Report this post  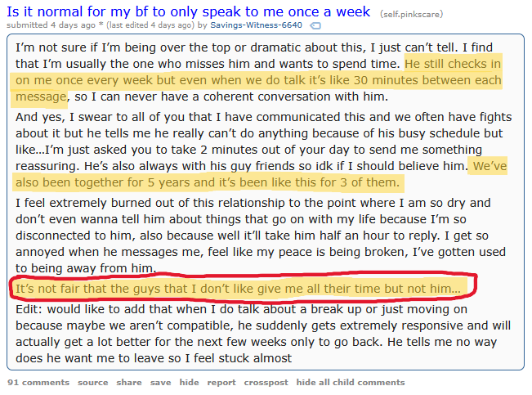[221, 382]
